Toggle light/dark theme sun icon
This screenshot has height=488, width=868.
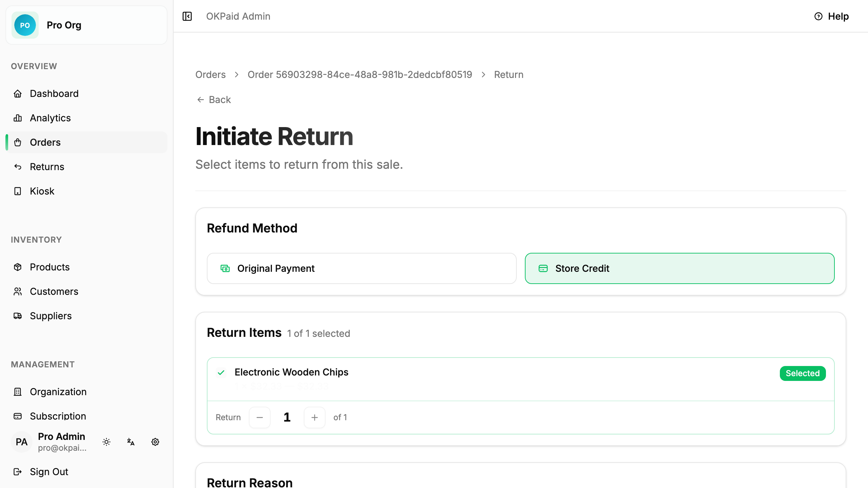tap(106, 442)
